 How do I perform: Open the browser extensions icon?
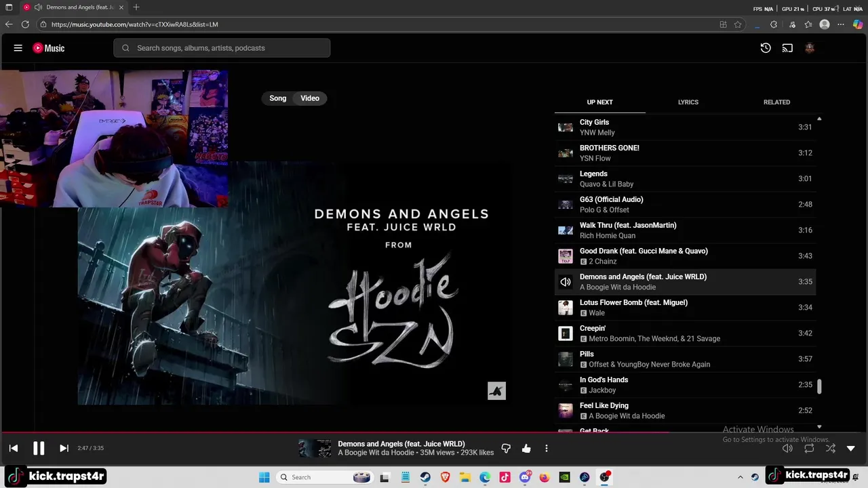tap(774, 24)
